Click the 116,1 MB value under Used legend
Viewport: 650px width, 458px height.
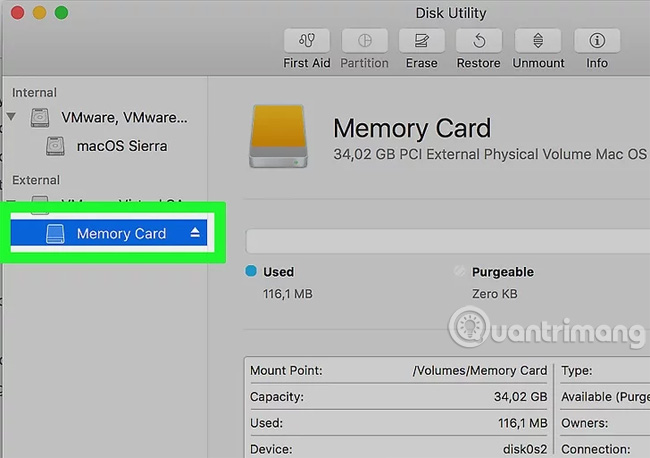coord(288,294)
